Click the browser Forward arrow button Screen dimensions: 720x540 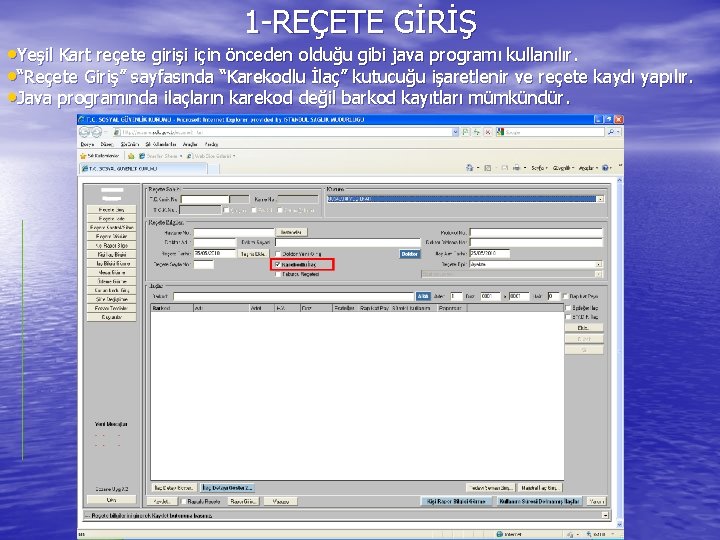[x=97, y=132]
